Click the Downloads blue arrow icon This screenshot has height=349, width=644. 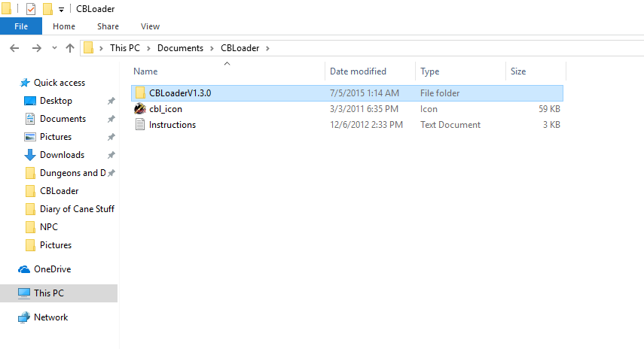tap(30, 155)
